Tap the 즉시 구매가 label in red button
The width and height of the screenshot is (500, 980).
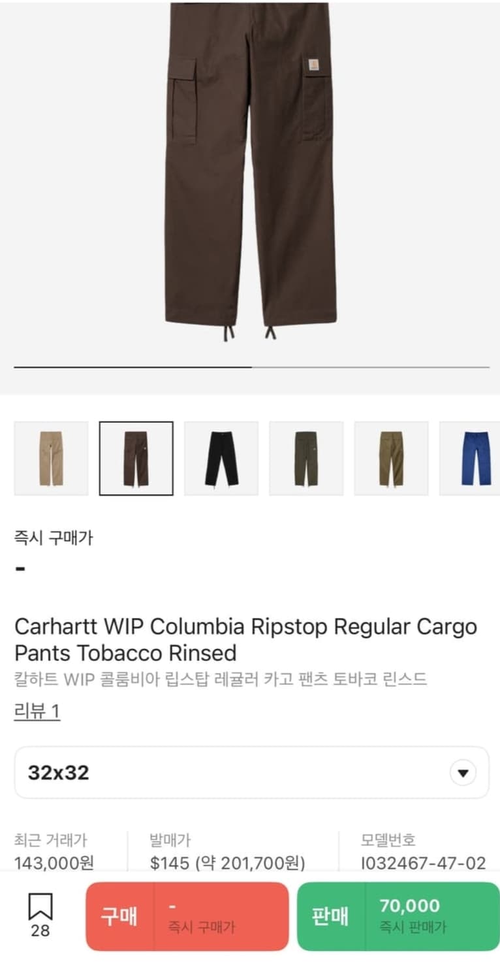[201, 926]
